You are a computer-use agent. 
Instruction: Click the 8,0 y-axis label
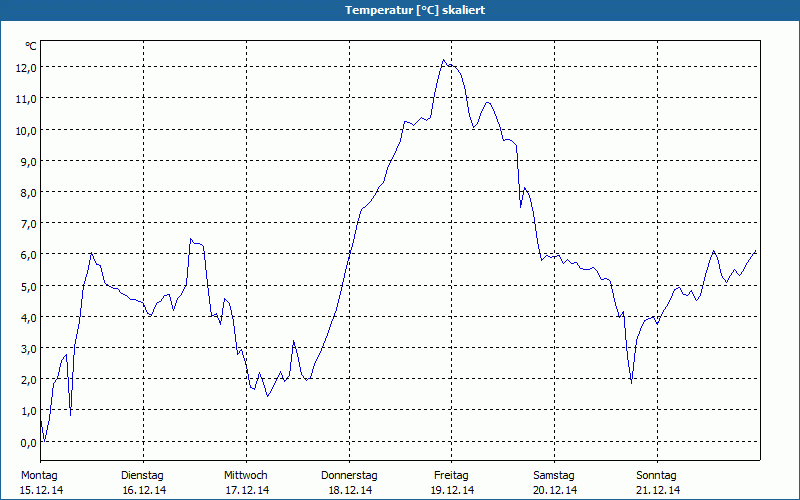29,192
